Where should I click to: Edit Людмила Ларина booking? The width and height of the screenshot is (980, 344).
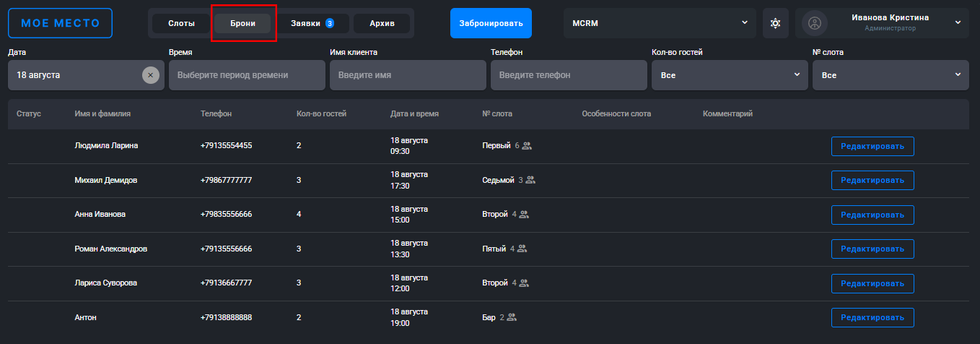coord(872,146)
